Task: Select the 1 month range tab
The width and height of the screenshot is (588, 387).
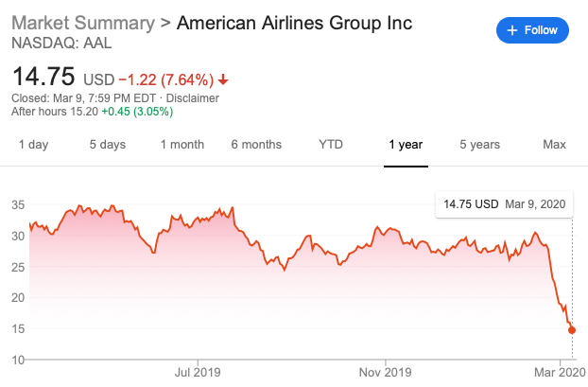Action: [x=182, y=145]
